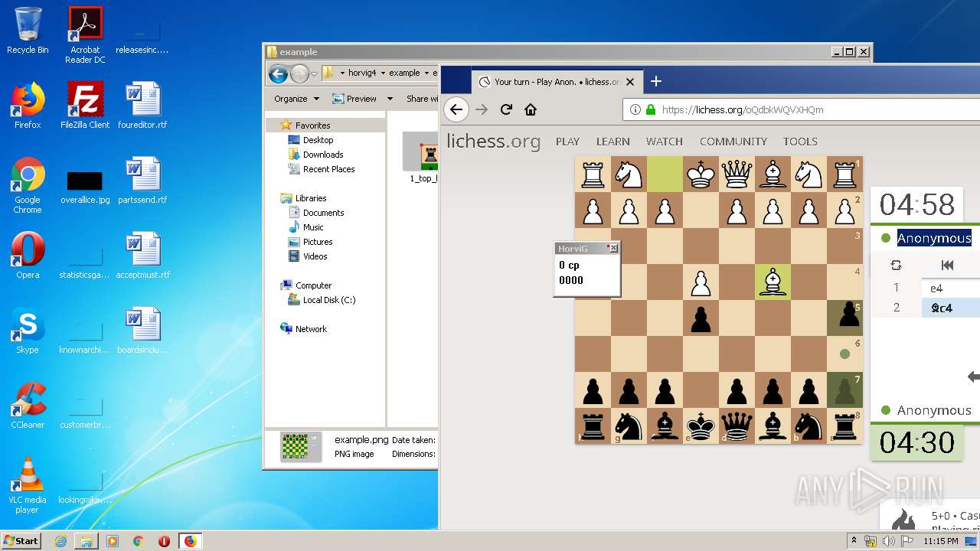This screenshot has height=551, width=980.
Task: Open the Recycle Bin desktop icon
Action: pos(28,31)
